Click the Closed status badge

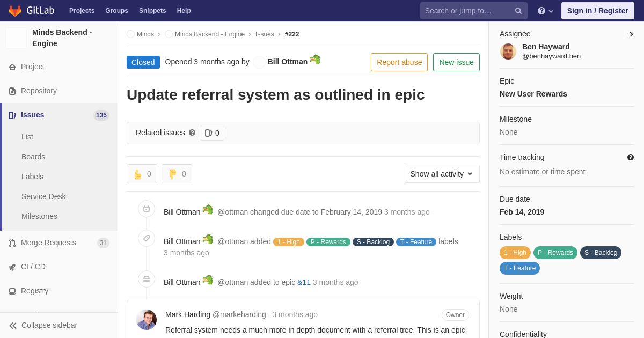pos(143,62)
